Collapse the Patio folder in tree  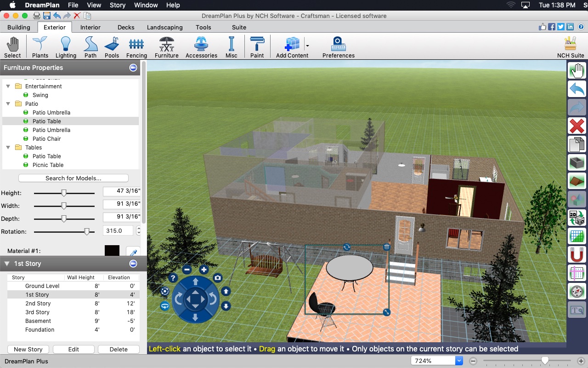8,104
